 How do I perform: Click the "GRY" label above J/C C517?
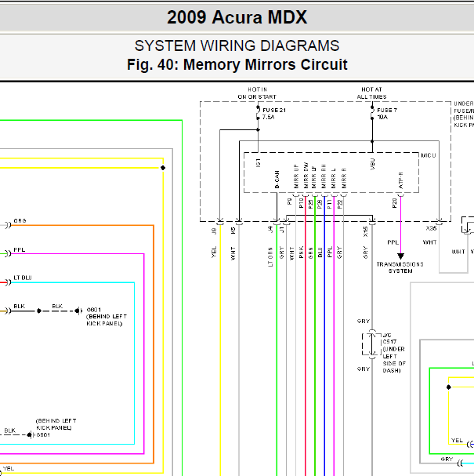[364, 322]
